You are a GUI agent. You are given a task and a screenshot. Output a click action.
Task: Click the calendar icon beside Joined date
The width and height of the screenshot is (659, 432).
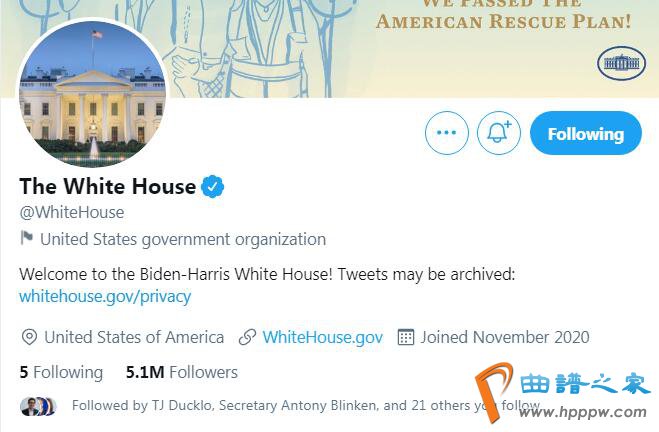pyautogui.click(x=406, y=337)
